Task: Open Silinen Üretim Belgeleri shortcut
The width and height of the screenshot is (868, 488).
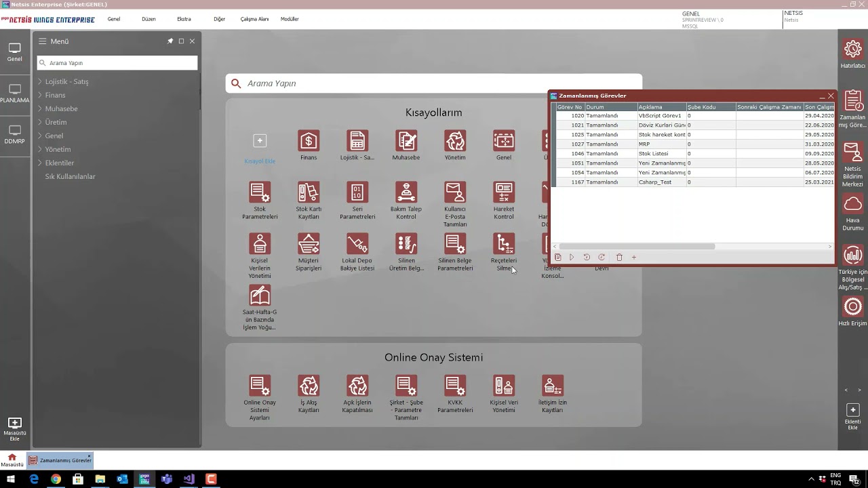Action: [x=406, y=244]
